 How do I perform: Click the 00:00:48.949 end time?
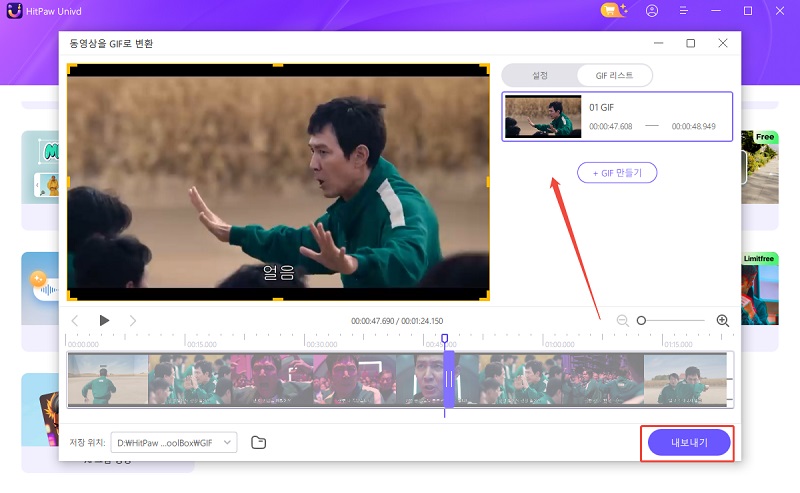click(693, 127)
